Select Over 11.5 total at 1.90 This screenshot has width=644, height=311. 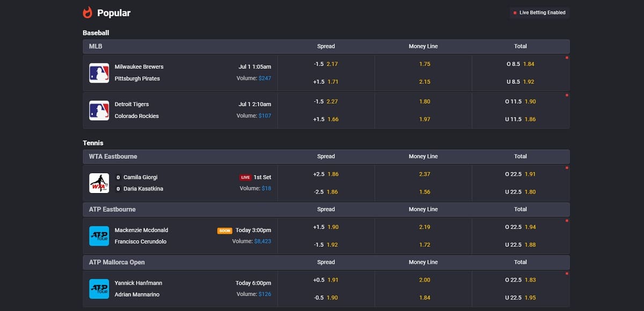521,101
